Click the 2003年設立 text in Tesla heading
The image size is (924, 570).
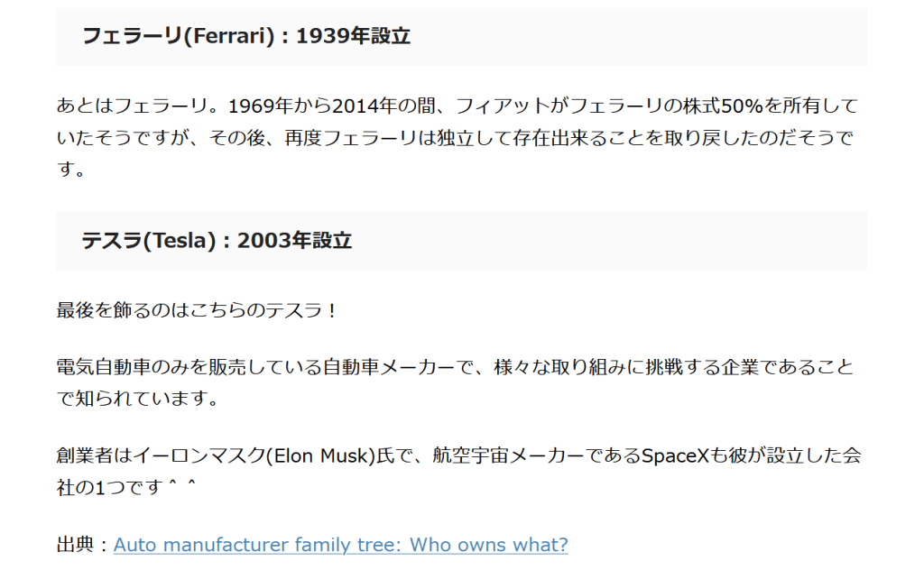coord(294,241)
